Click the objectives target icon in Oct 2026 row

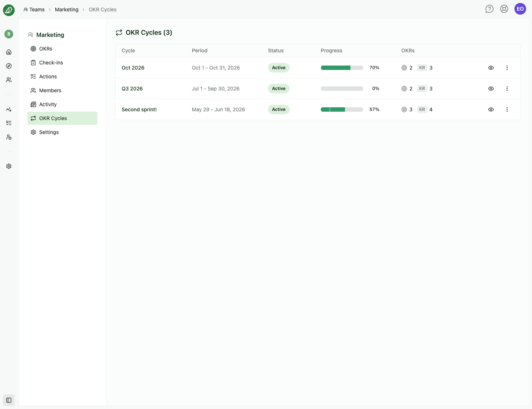pyautogui.click(x=404, y=68)
